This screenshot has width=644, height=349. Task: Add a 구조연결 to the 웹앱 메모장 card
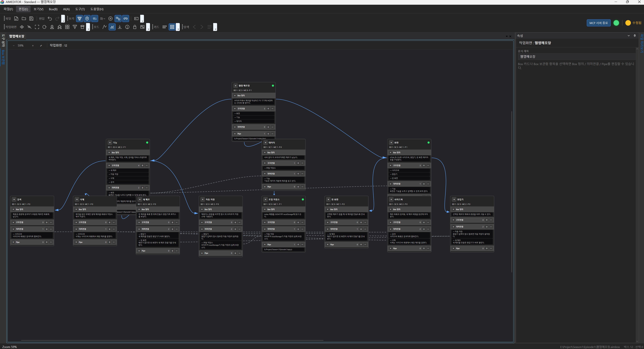pyautogui.click(x=268, y=109)
